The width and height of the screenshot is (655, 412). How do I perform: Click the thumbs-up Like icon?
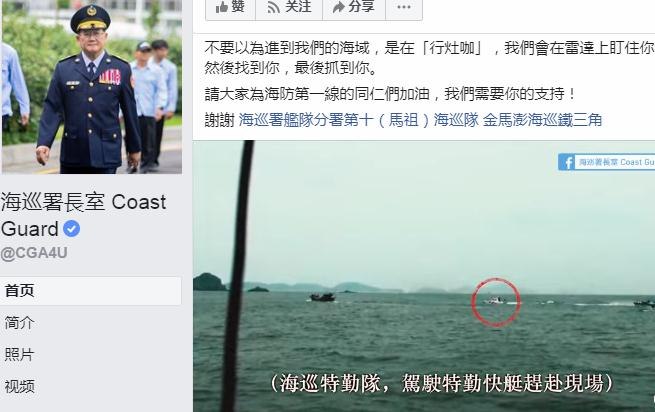222,7
